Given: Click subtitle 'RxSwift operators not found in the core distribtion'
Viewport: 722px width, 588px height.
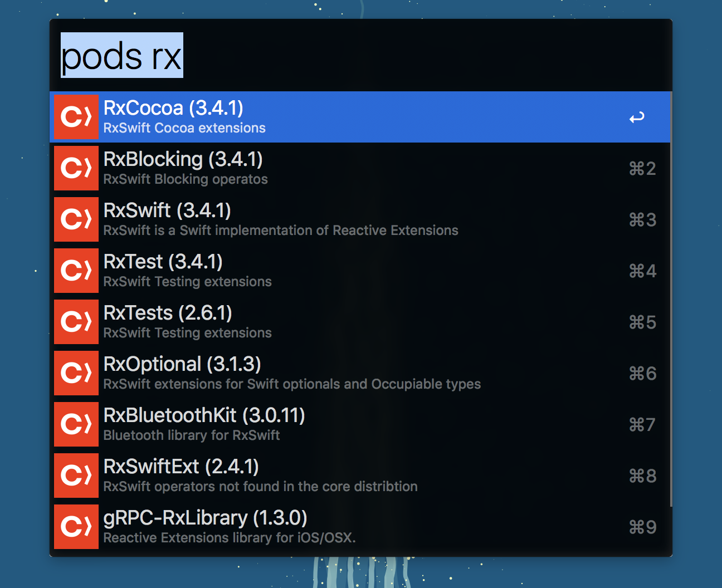Looking at the screenshot, I should click(260, 487).
